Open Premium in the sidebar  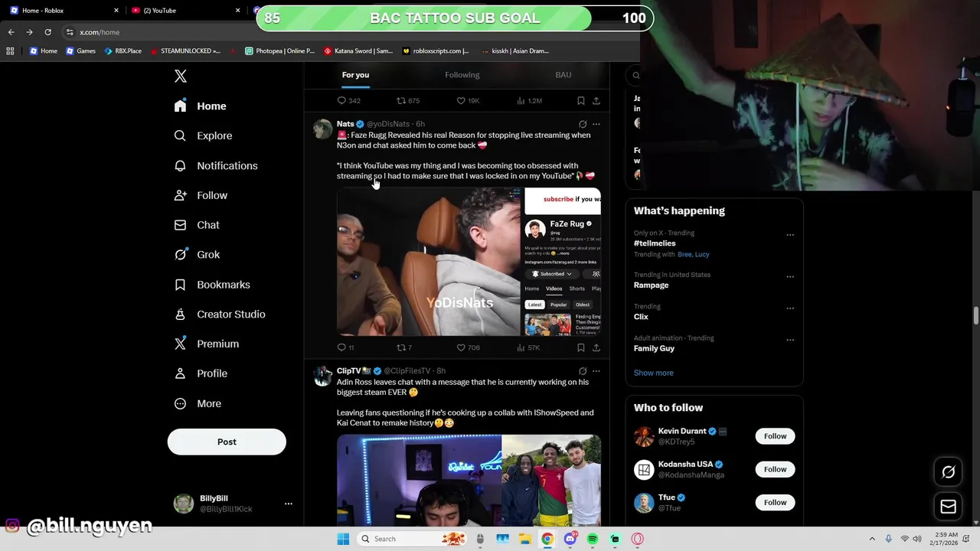point(207,344)
